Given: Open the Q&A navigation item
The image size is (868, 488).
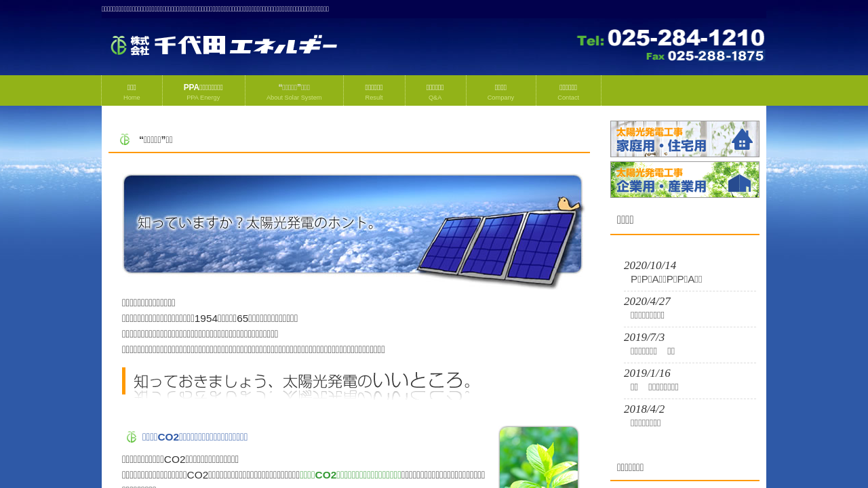Looking at the screenshot, I should (435, 91).
